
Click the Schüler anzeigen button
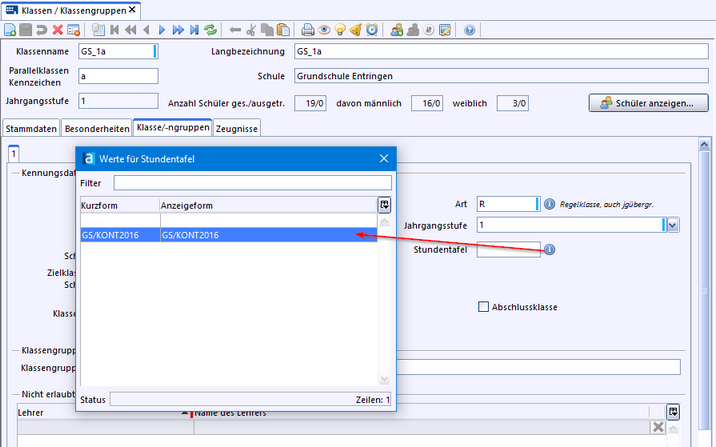point(648,103)
